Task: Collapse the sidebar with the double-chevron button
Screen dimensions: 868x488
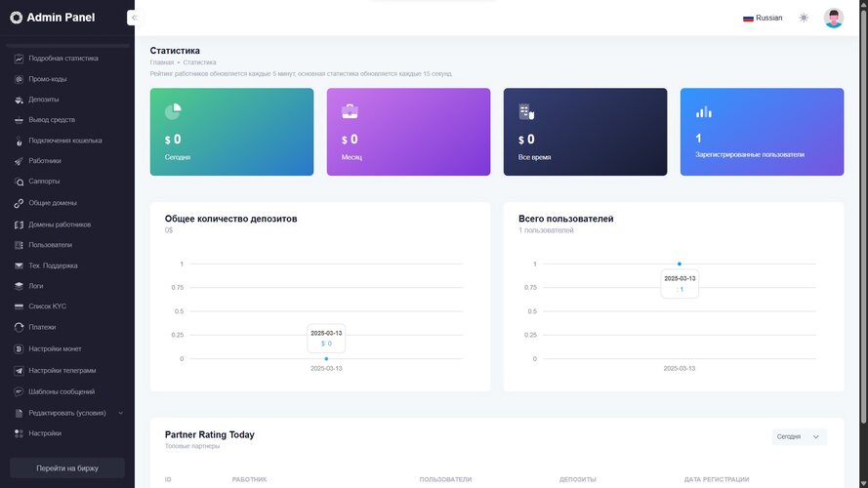Action: [x=134, y=18]
